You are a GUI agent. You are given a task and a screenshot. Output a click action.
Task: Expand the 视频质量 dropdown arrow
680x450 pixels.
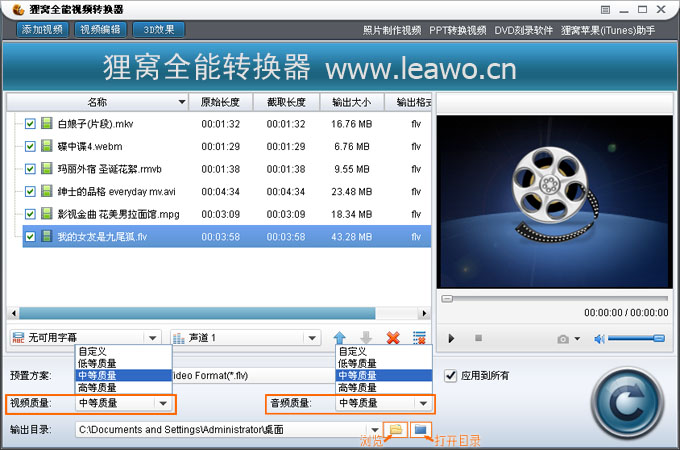click(163, 403)
